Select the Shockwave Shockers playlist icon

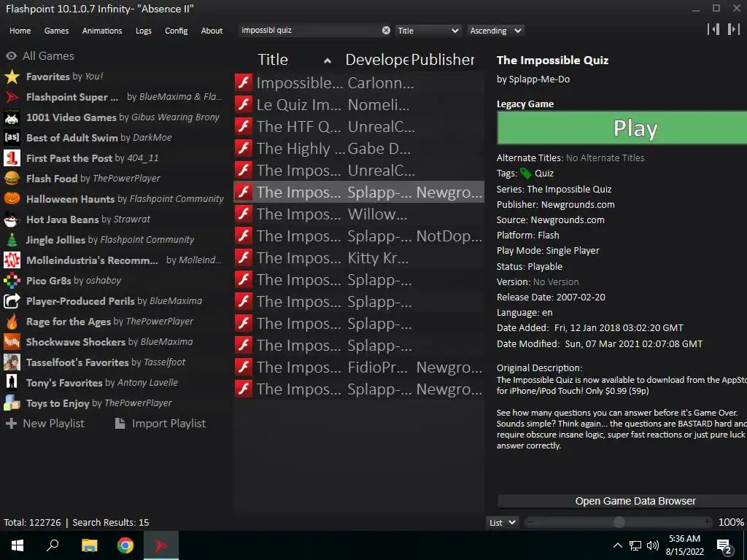point(12,343)
